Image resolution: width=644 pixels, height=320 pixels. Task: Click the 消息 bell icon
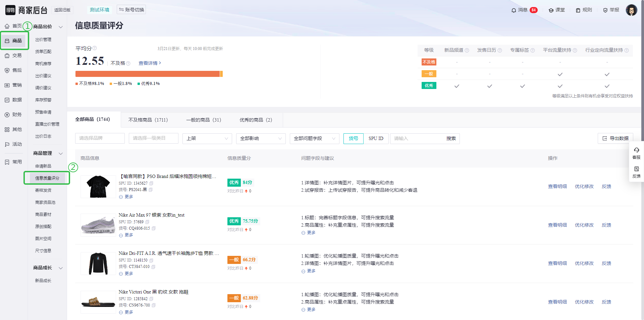[514, 10]
